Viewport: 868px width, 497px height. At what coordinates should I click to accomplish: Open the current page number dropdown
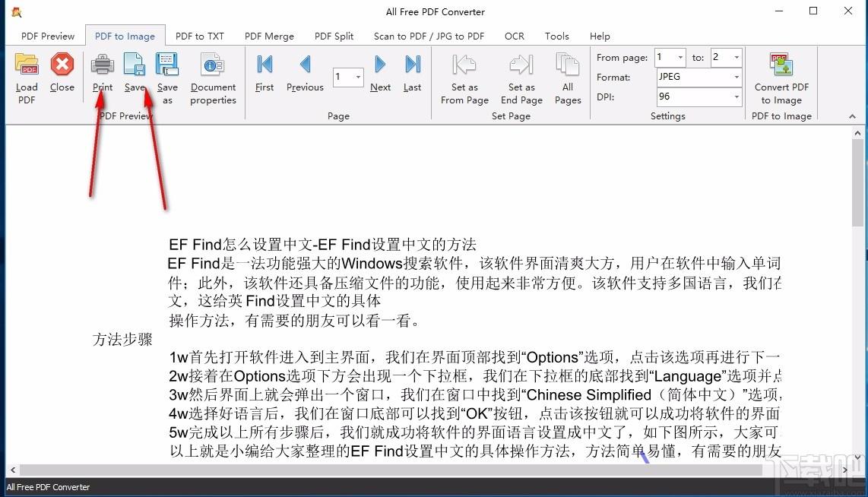pos(358,77)
